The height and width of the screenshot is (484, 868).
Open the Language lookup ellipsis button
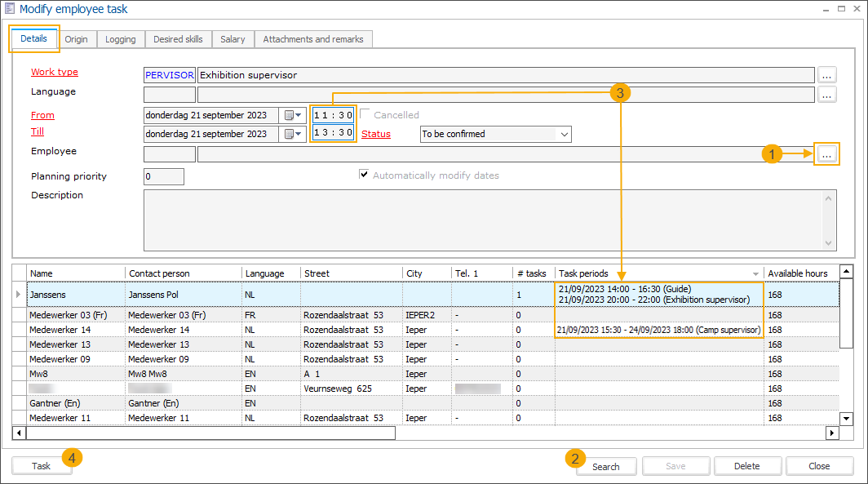click(x=826, y=94)
